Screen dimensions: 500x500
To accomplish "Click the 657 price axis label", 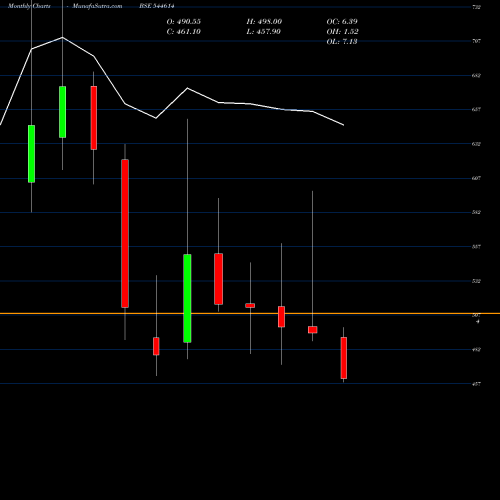I will [477, 110].
